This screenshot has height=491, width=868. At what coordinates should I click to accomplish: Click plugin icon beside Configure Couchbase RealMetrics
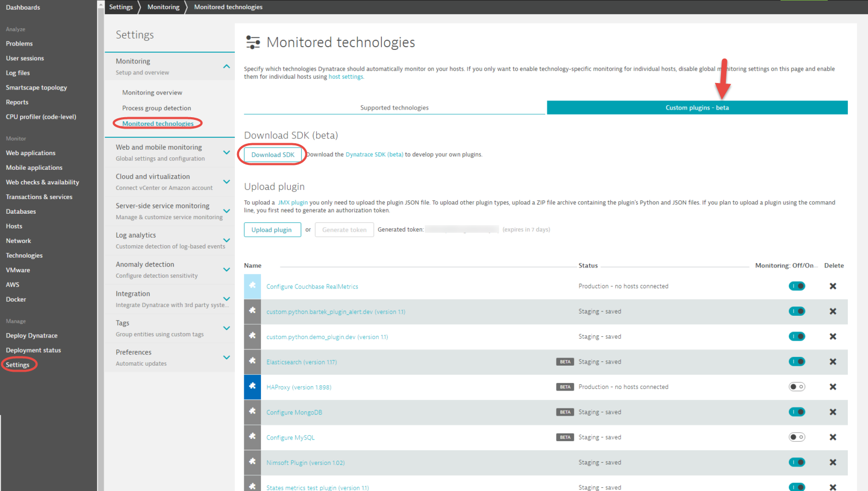point(252,286)
